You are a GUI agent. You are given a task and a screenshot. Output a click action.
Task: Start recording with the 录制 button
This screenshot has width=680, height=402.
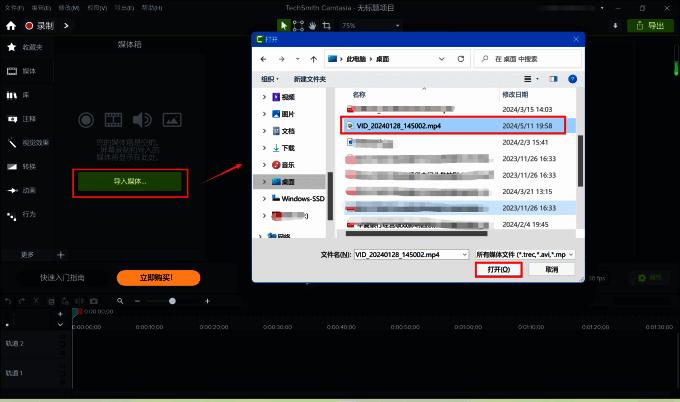coord(39,26)
